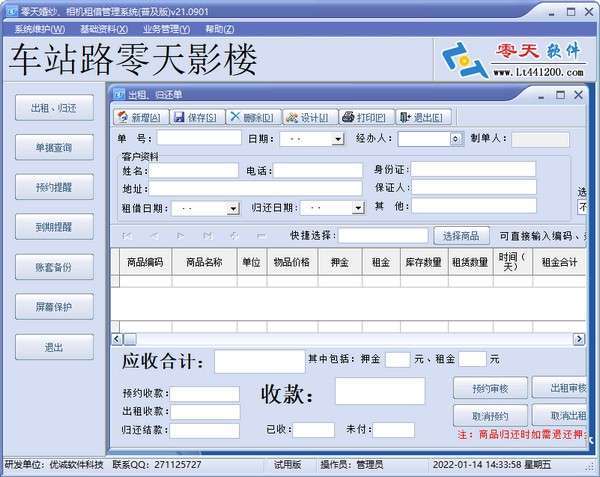600x477 pixels.
Task: Click the 删除(D) delete toolbar button
Action: coord(254,117)
